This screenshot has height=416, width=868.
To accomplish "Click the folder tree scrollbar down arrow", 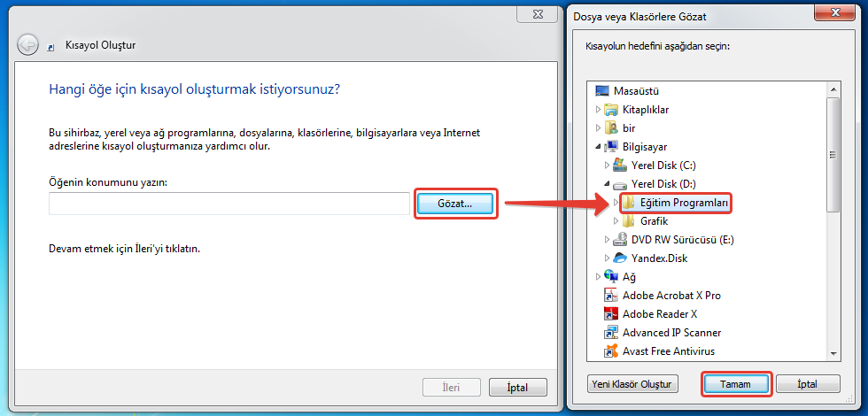I will [833, 353].
